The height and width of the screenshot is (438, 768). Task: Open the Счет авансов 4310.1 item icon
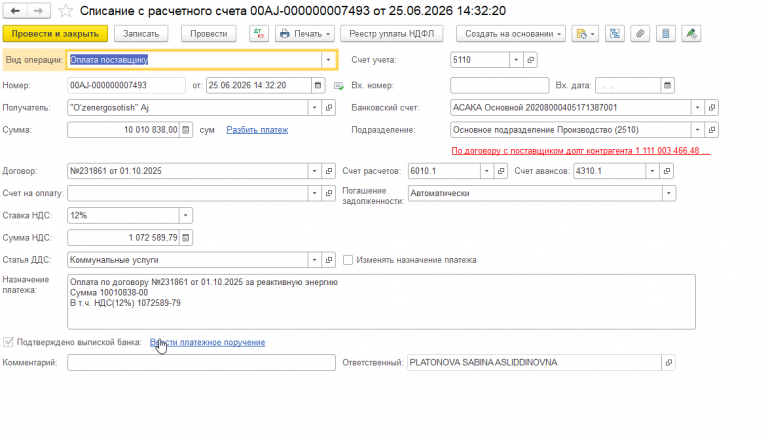(x=667, y=171)
